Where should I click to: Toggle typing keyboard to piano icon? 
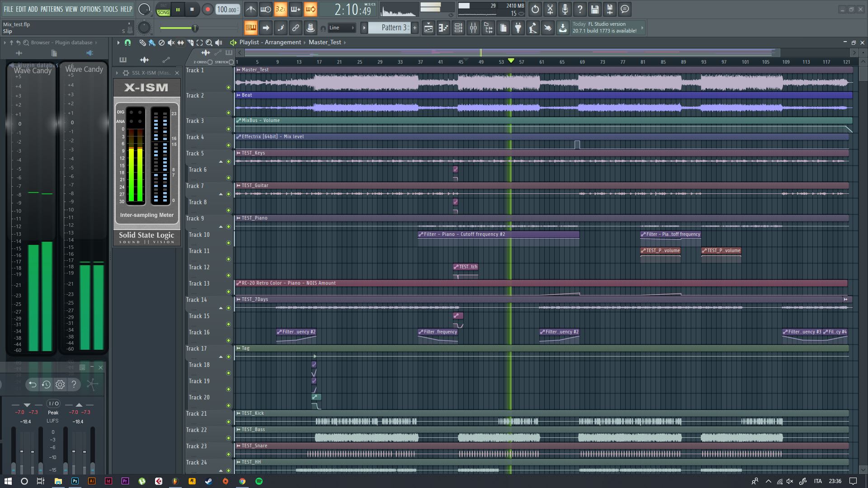point(250,28)
